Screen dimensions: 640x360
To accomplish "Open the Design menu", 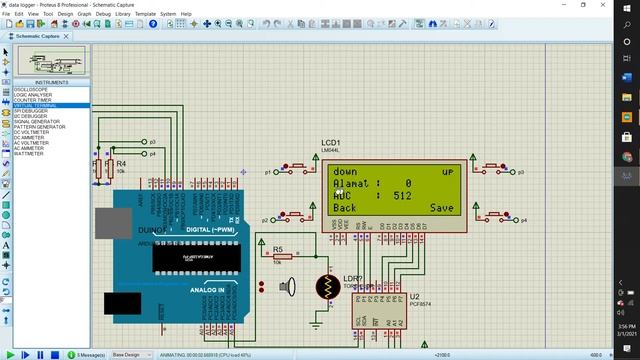I will [x=65, y=14].
